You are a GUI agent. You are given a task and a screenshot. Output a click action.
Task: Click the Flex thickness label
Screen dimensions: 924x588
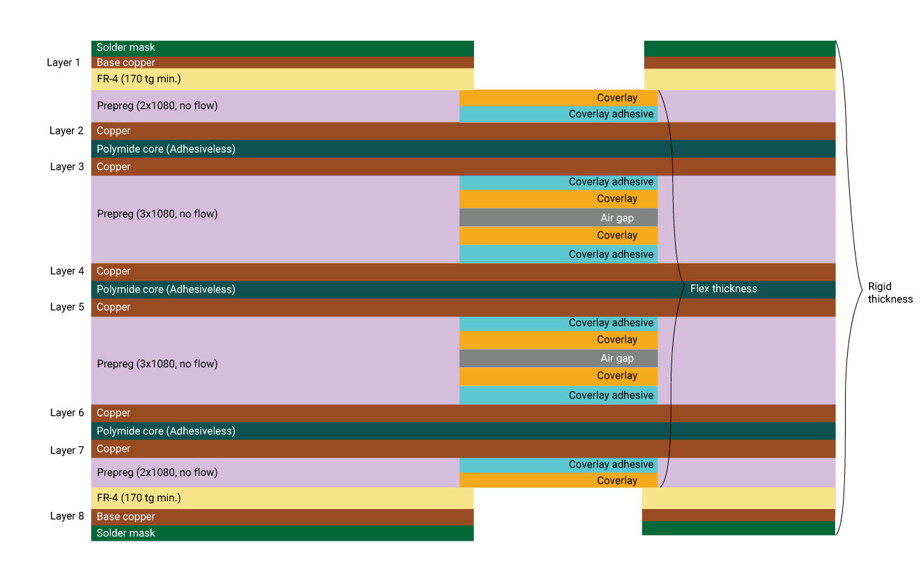(723, 288)
